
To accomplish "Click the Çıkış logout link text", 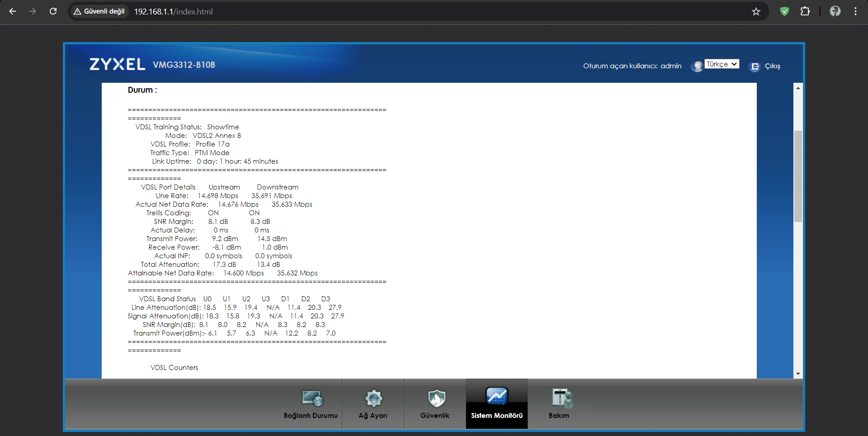I will coord(773,66).
